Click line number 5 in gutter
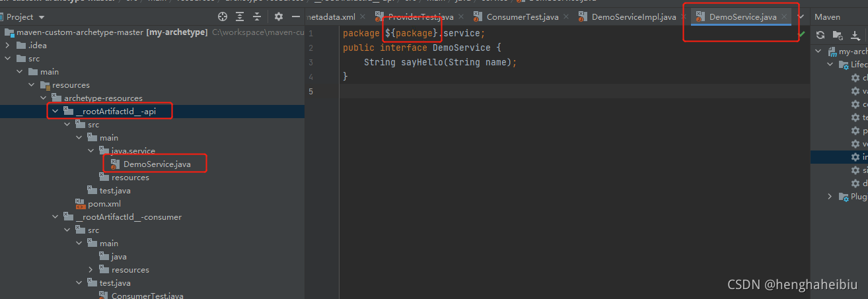This screenshot has height=299, width=868. click(x=311, y=91)
